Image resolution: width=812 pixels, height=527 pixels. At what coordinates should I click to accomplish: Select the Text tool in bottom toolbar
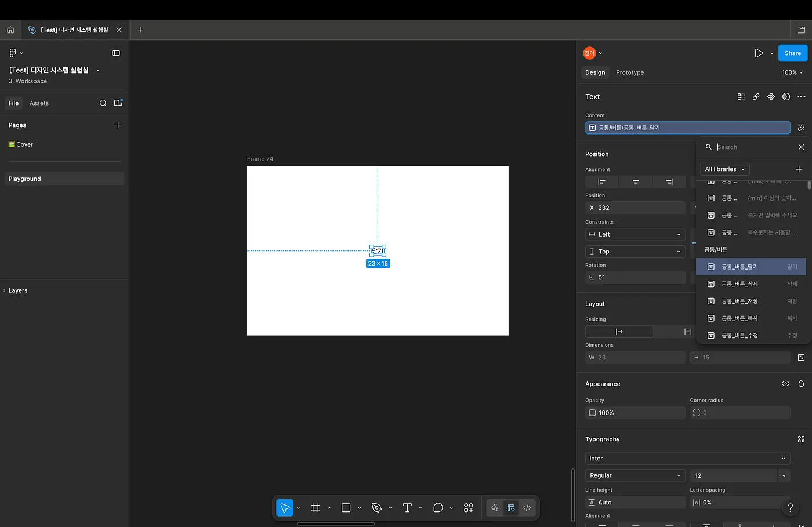(x=407, y=508)
